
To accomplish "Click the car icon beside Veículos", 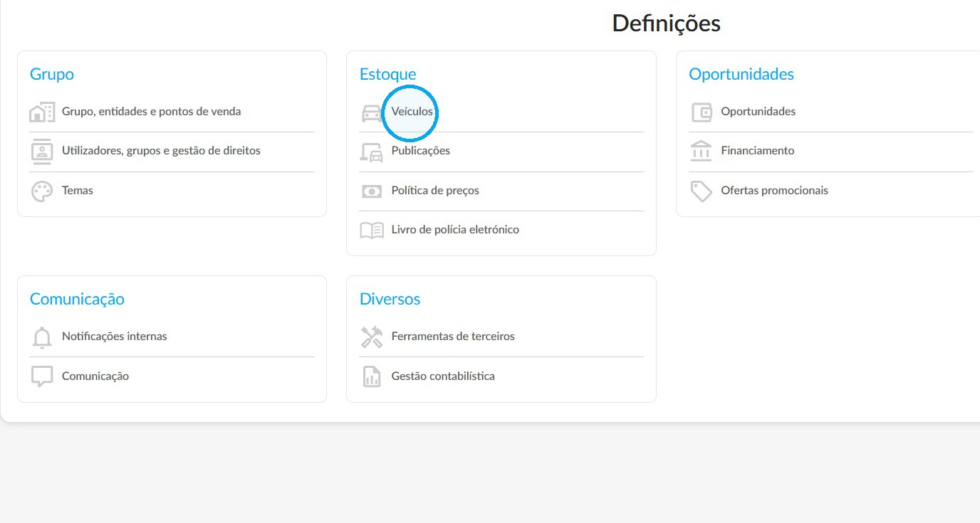I will pos(372,112).
